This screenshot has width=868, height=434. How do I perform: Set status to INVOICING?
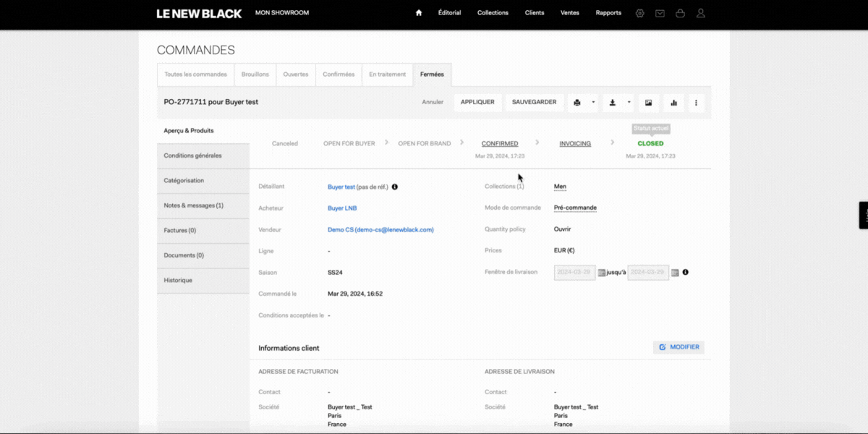[x=575, y=143]
